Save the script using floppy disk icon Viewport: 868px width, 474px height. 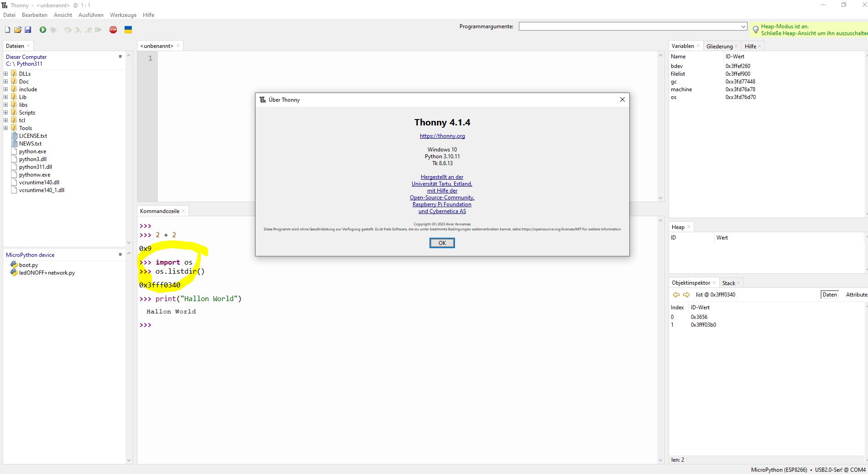[28, 30]
